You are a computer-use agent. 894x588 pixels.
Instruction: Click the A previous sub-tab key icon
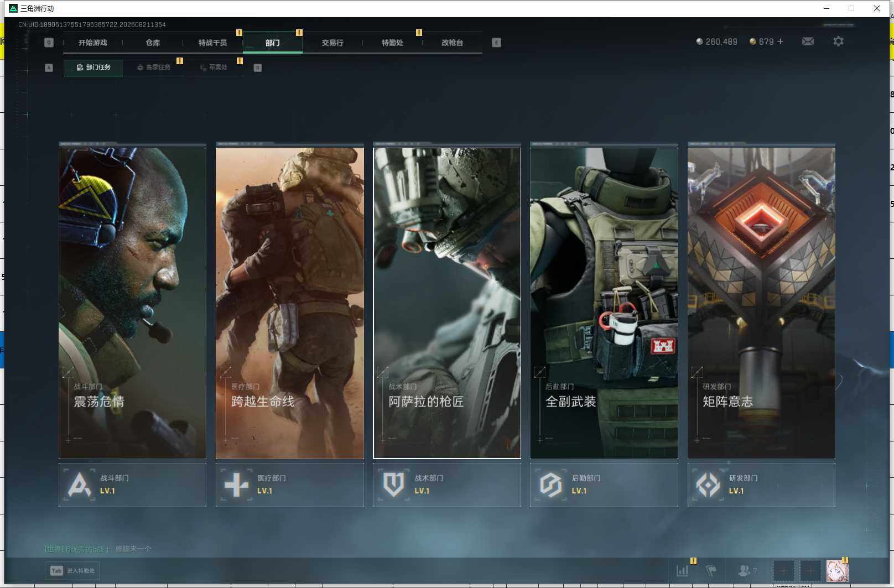pos(49,67)
